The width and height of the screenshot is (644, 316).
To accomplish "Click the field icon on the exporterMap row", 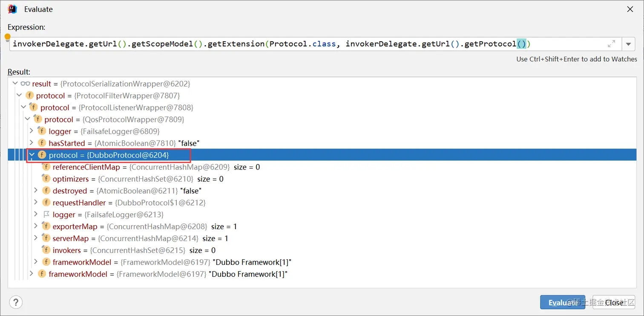I will 46,226.
